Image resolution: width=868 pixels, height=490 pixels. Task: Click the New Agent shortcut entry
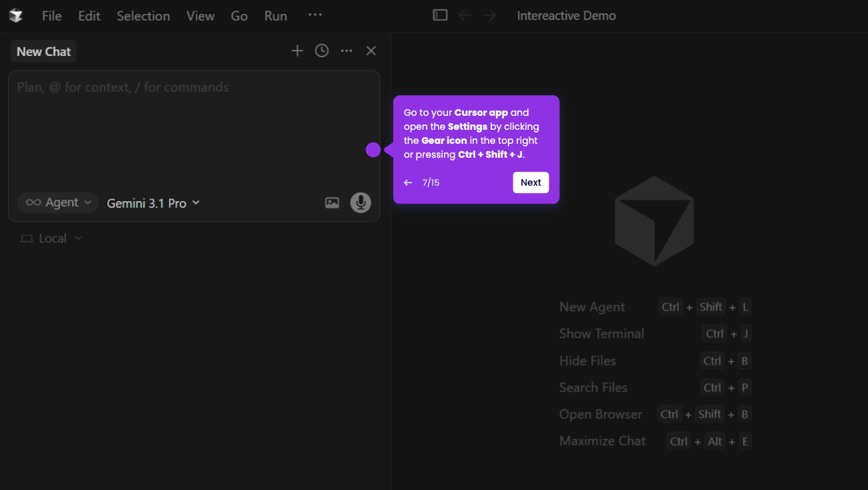655,307
